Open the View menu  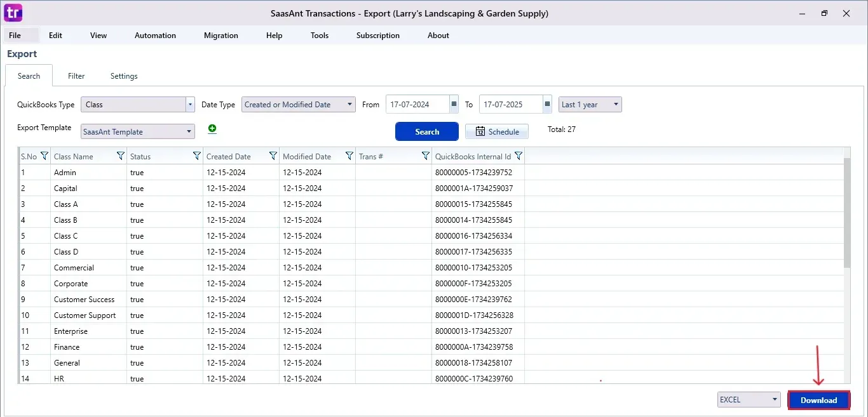point(98,36)
